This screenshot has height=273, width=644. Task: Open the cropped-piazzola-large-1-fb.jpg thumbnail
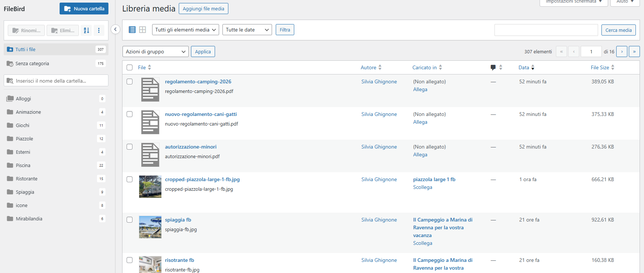click(150, 187)
